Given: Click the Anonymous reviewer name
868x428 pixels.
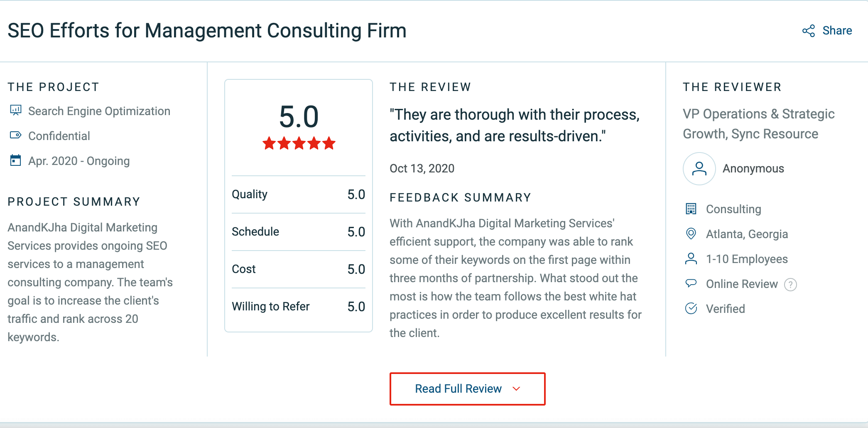Looking at the screenshot, I should tap(753, 168).
